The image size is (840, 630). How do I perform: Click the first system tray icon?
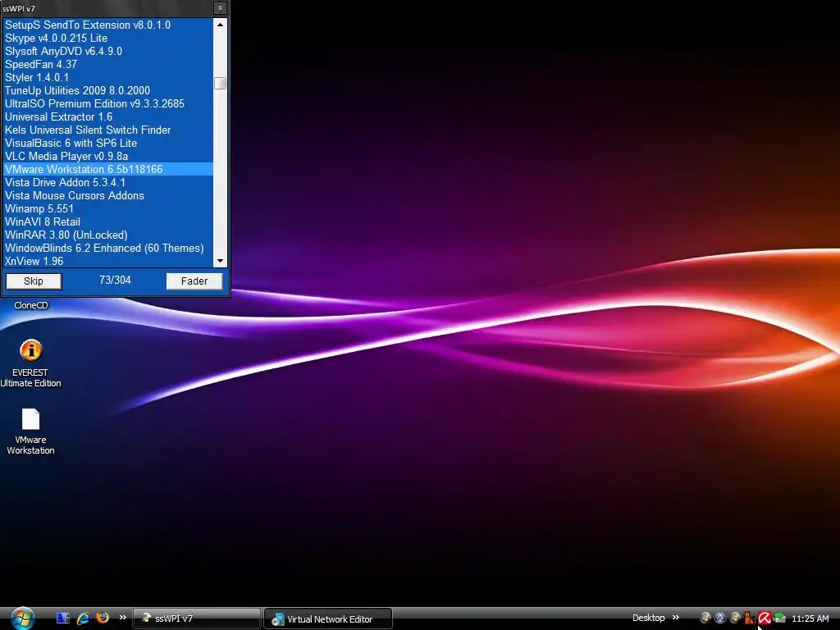705,619
